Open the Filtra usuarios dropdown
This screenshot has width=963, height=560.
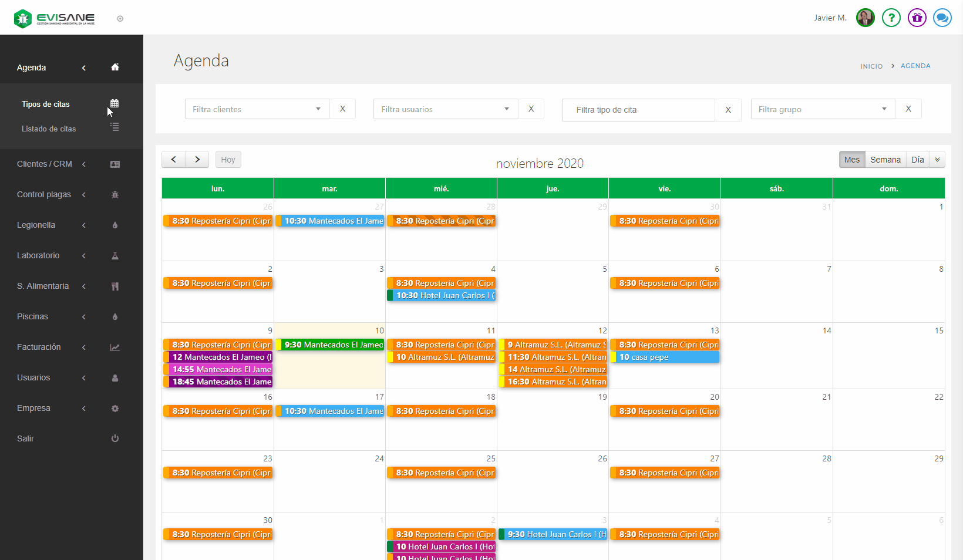click(445, 109)
